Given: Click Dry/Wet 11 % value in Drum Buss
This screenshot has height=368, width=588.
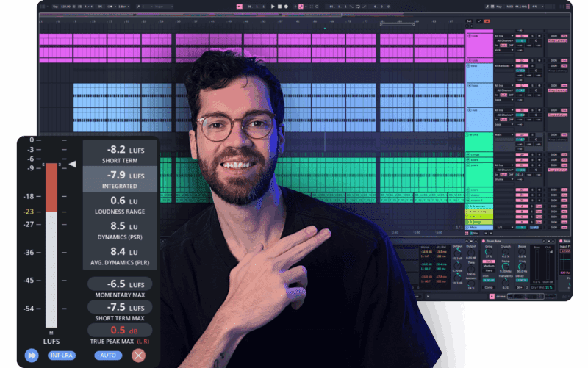Looking at the screenshot, I should pyautogui.click(x=548, y=287).
